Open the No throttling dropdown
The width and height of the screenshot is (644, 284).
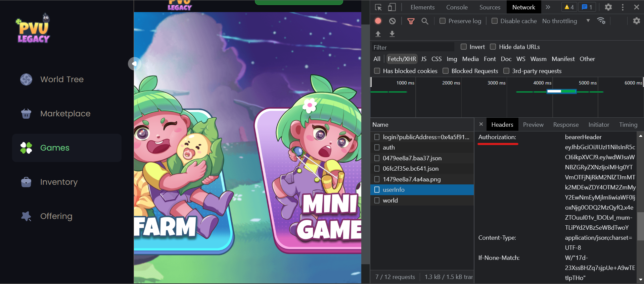(x=566, y=21)
